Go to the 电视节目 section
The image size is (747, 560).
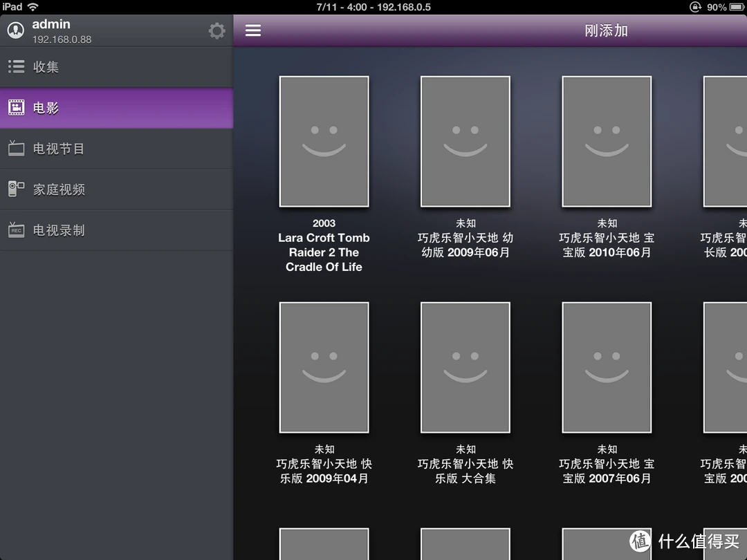click(x=117, y=149)
